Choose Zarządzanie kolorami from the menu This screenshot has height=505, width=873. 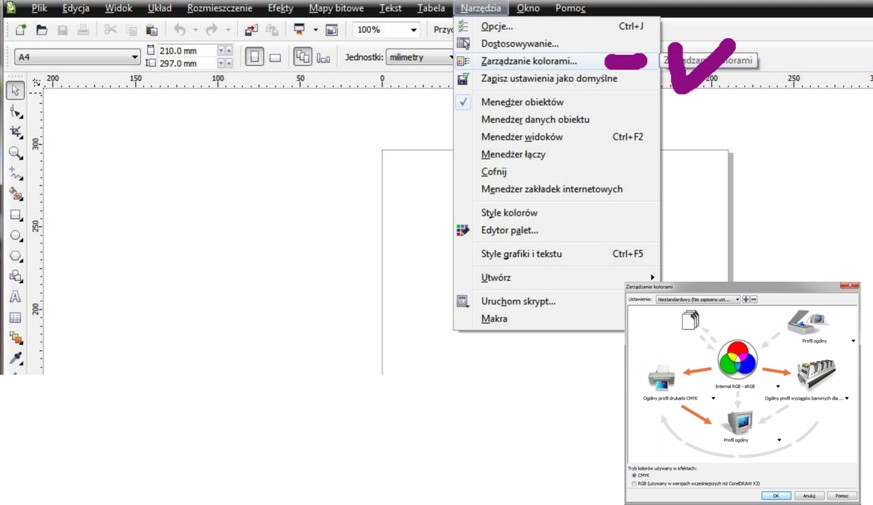pos(528,61)
